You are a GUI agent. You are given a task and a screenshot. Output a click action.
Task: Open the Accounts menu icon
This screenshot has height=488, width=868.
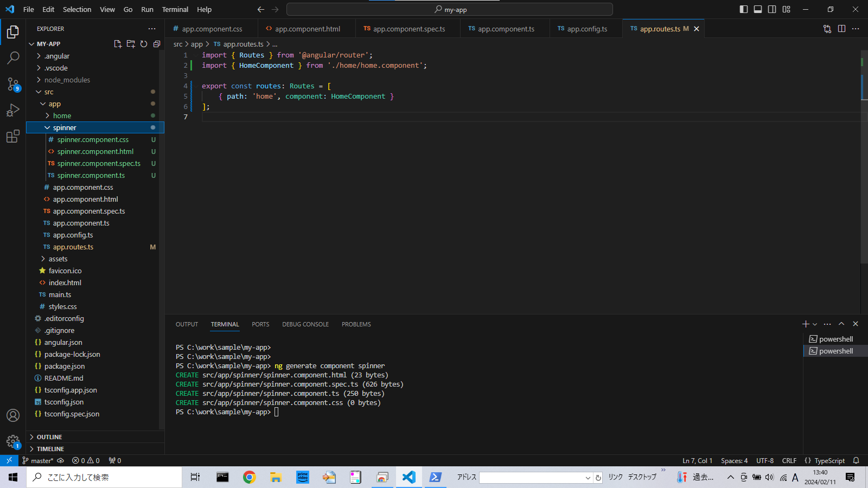tap(13, 415)
